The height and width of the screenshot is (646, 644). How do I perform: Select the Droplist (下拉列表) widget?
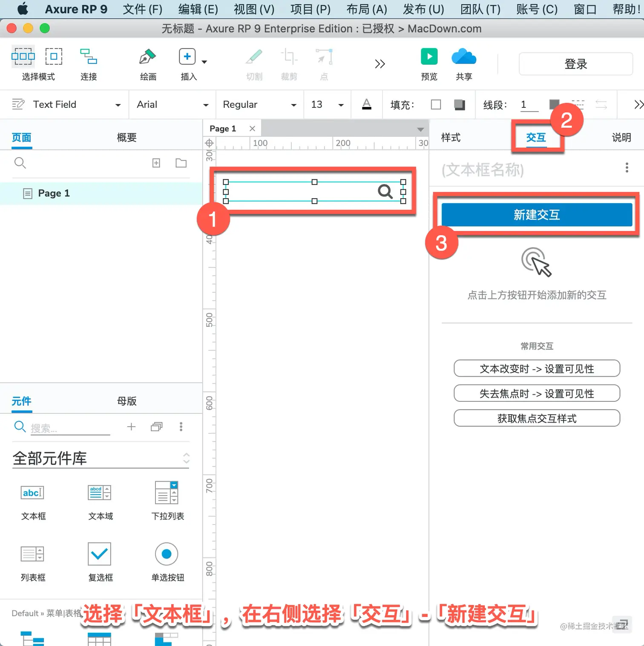point(168,501)
